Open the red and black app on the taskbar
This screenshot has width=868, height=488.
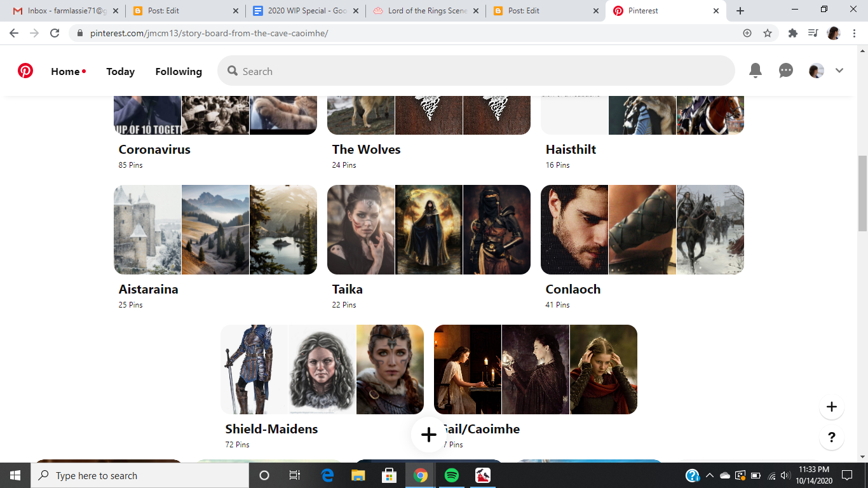click(483, 475)
